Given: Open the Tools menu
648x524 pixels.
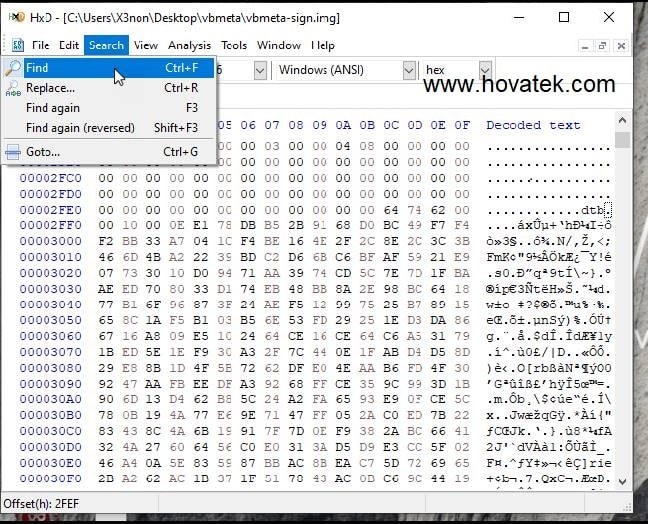Looking at the screenshot, I should pyautogui.click(x=233, y=45).
